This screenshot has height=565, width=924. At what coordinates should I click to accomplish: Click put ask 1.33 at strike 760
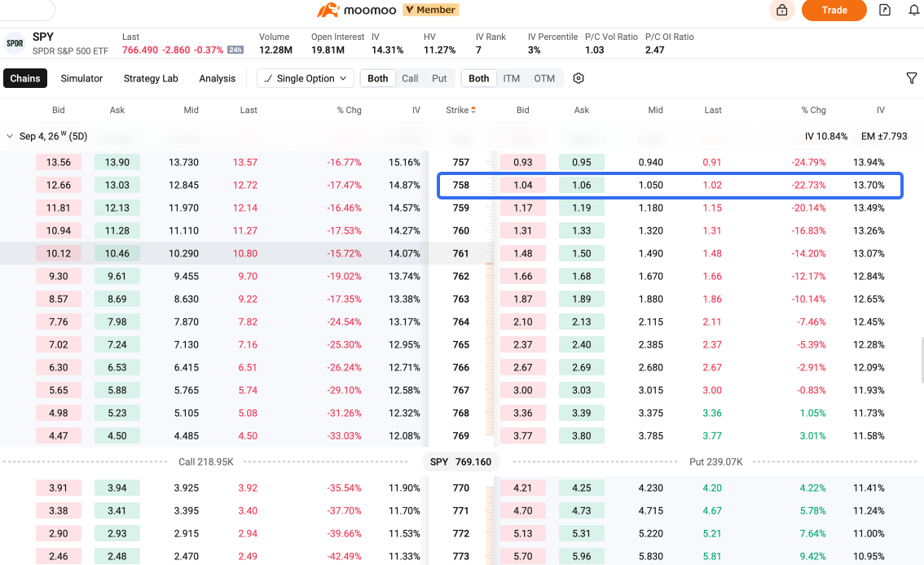point(581,230)
